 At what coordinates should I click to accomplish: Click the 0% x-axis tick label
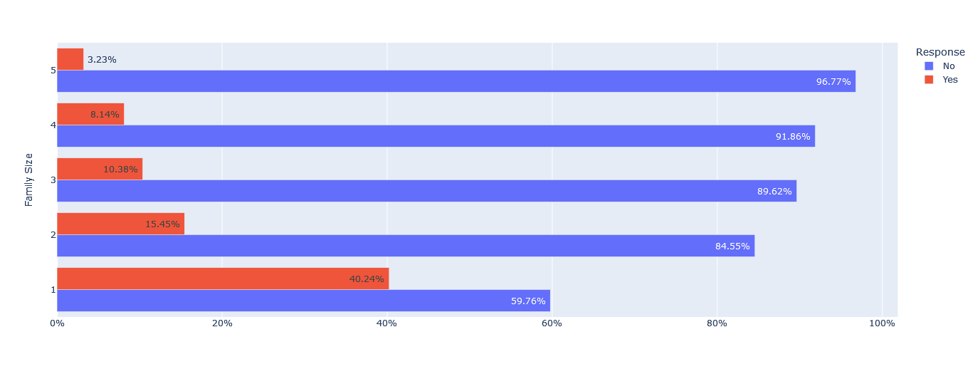coord(57,324)
